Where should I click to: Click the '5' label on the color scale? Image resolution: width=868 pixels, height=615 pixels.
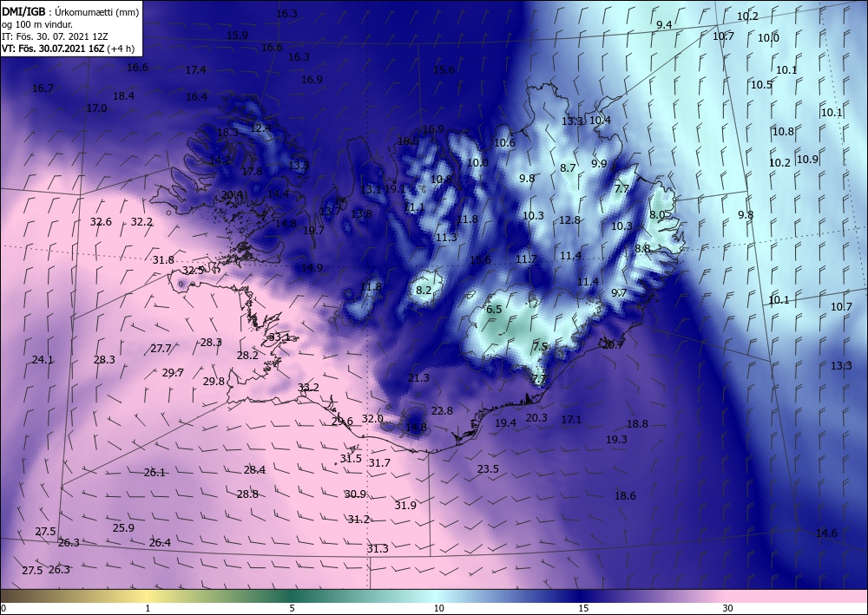click(292, 608)
